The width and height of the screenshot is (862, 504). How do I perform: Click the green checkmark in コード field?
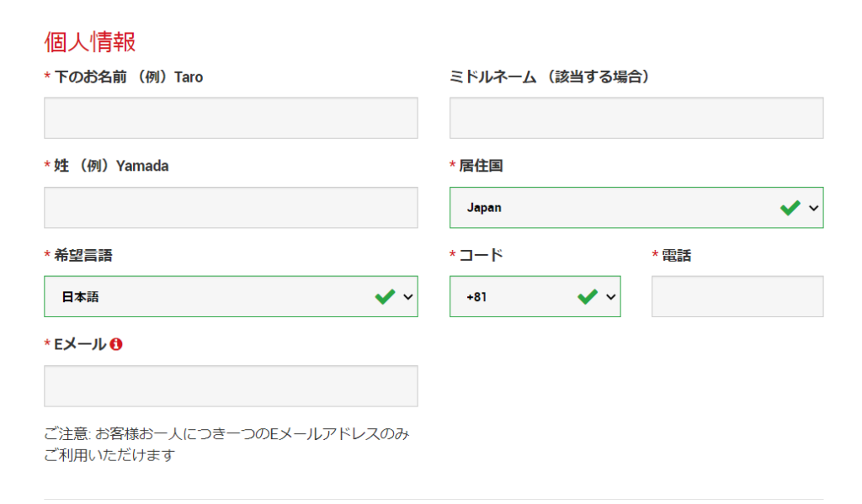(x=588, y=297)
